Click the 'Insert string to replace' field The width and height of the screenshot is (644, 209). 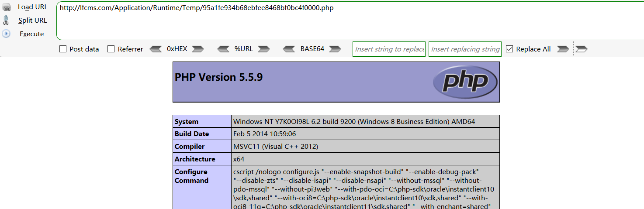click(389, 49)
